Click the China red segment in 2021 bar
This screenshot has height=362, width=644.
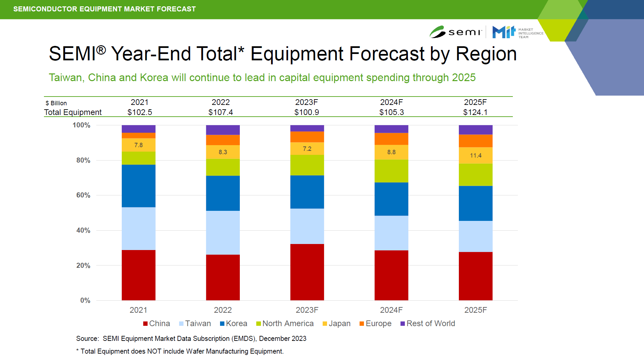coord(139,275)
